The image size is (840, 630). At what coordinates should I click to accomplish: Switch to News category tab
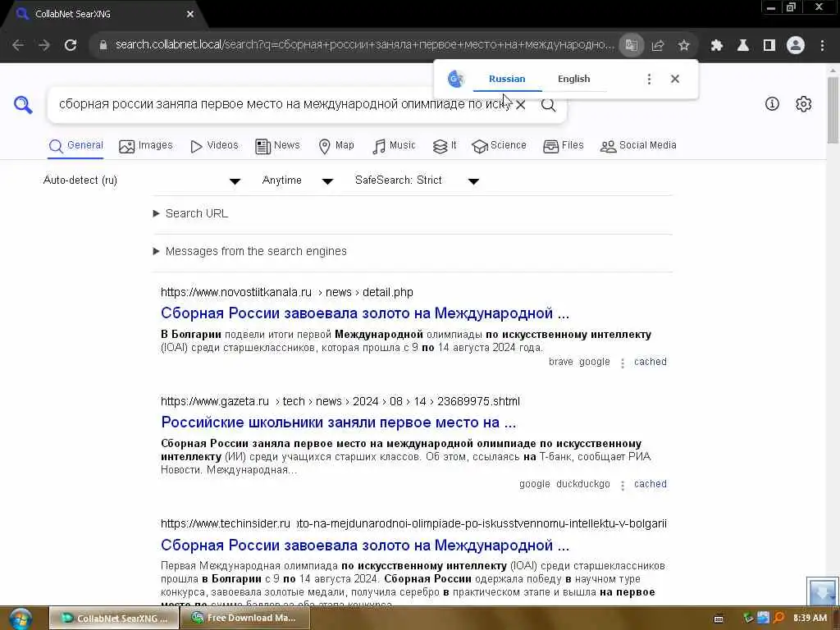pyautogui.click(x=277, y=146)
